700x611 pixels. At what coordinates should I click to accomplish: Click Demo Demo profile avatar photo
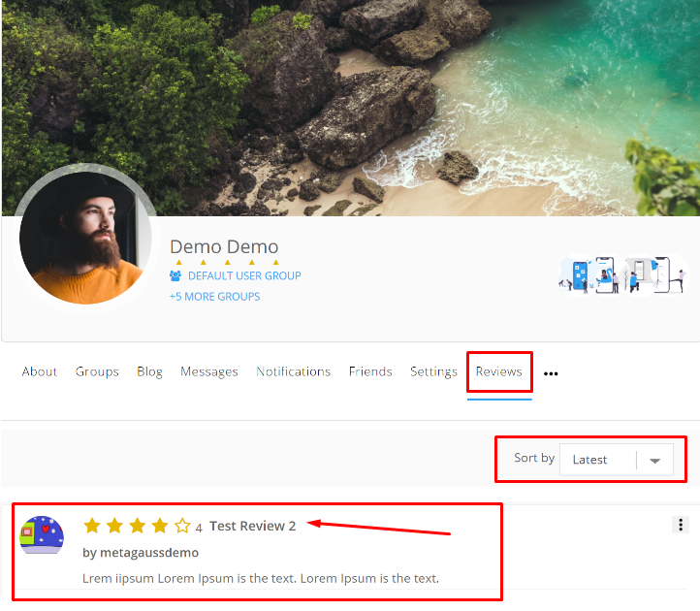[85, 238]
